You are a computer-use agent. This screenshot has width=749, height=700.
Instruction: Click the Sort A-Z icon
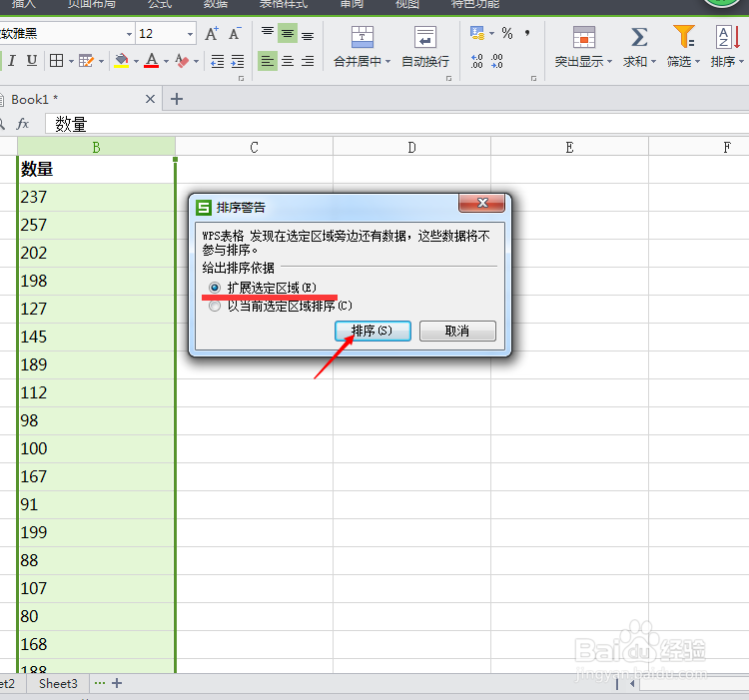pyautogui.click(x=728, y=37)
